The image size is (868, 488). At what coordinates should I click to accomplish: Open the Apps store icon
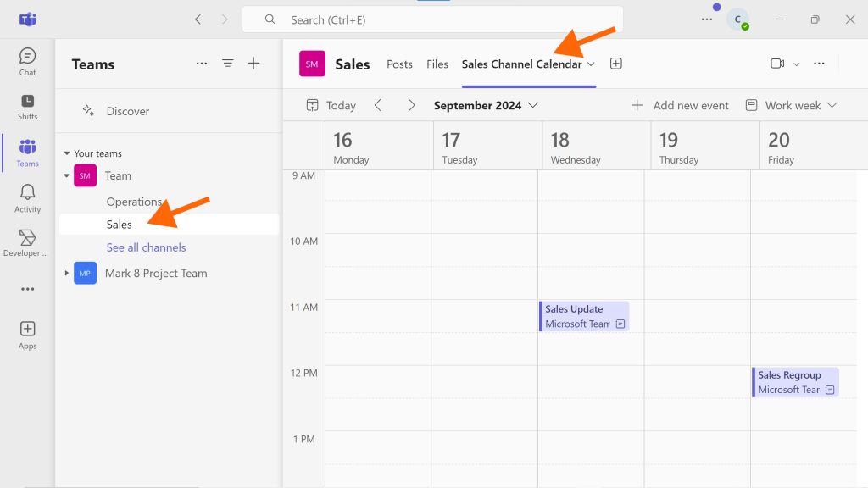pos(27,335)
